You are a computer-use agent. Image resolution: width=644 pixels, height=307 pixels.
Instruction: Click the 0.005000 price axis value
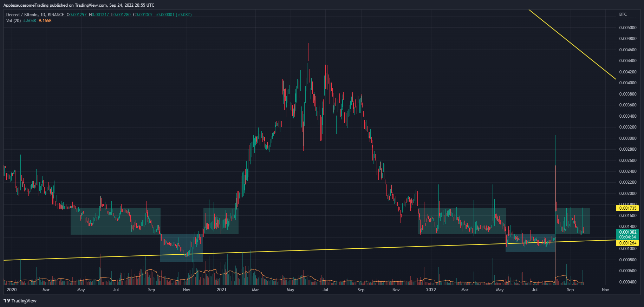(x=627, y=27)
